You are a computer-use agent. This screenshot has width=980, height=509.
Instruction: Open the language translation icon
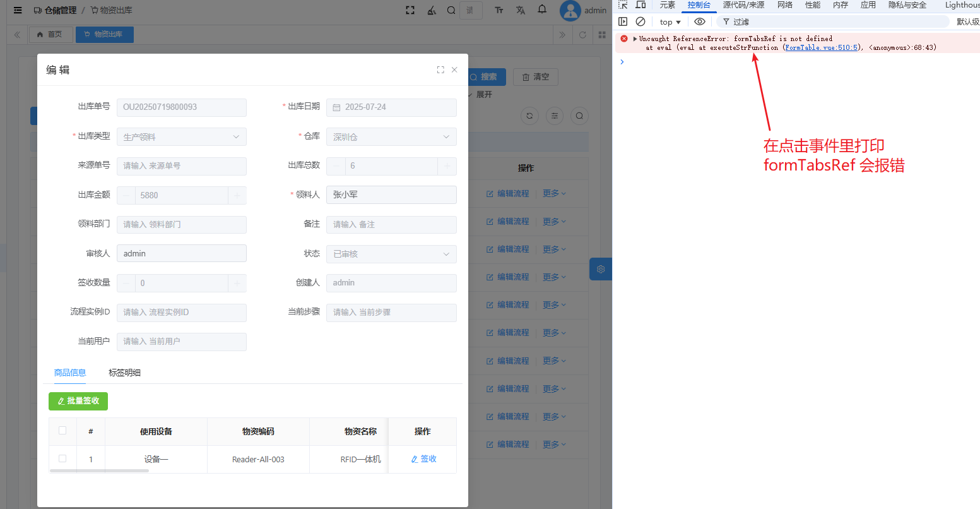point(521,10)
